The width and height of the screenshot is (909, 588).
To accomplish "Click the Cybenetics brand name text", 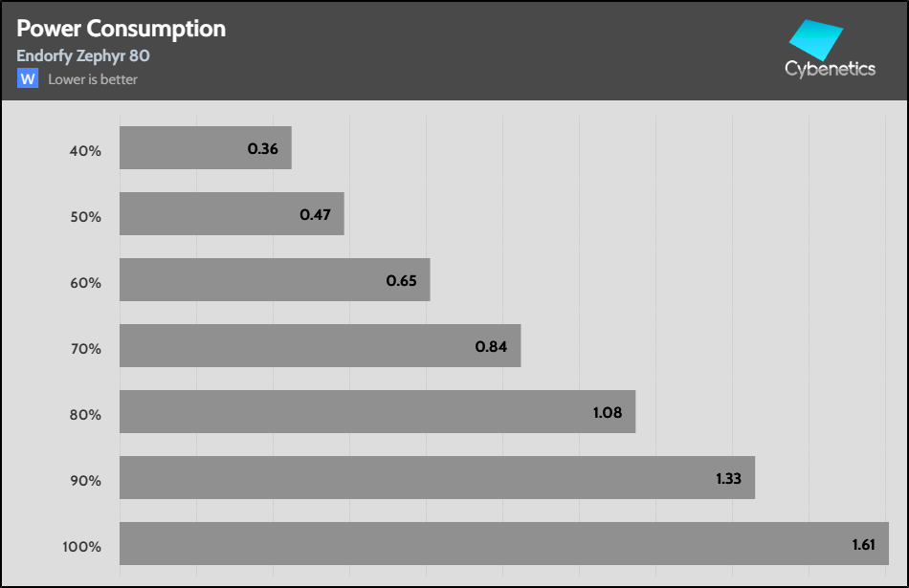I will tap(830, 69).
